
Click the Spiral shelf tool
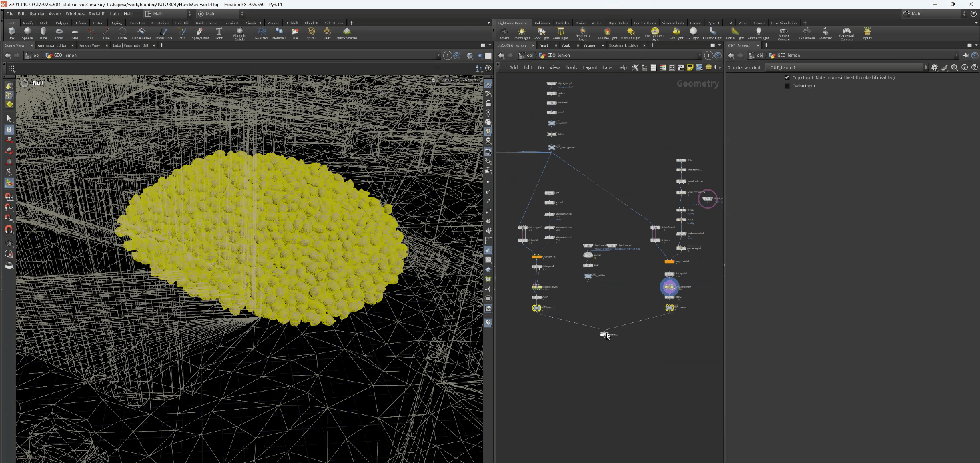[311, 31]
